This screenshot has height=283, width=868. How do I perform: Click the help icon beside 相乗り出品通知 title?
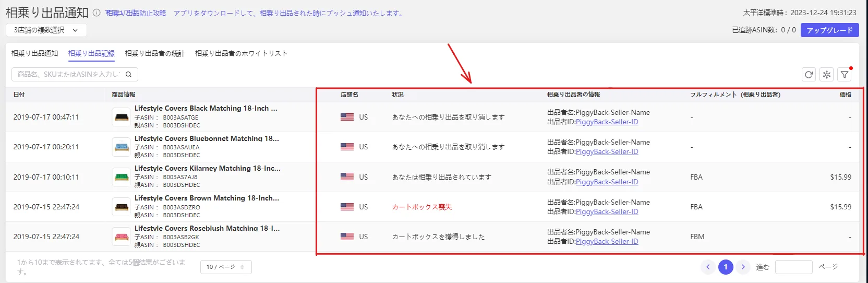point(97,13)
